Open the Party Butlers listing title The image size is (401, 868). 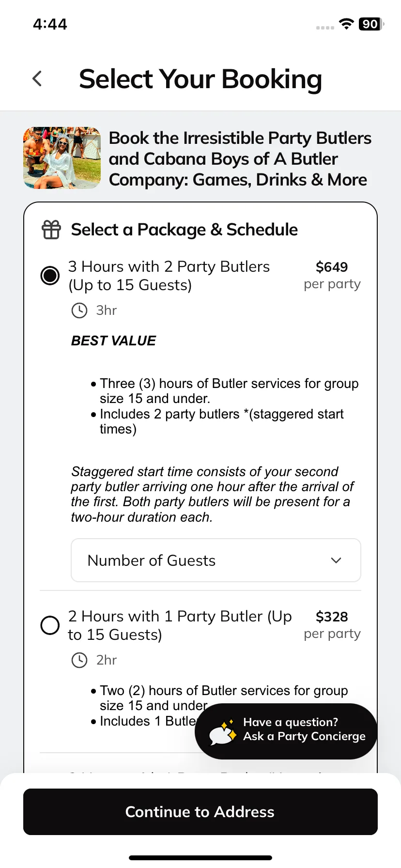240,159
